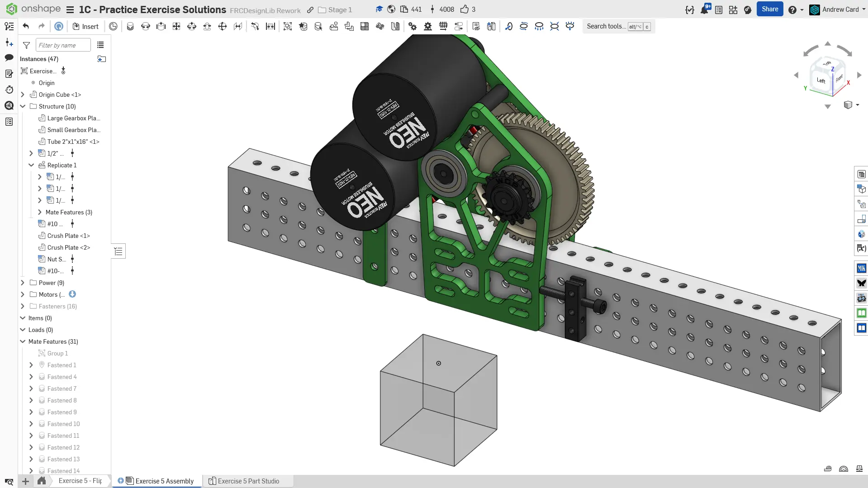Click the hamburger main menu icon

pyautogui.click(x=70, y=9)
